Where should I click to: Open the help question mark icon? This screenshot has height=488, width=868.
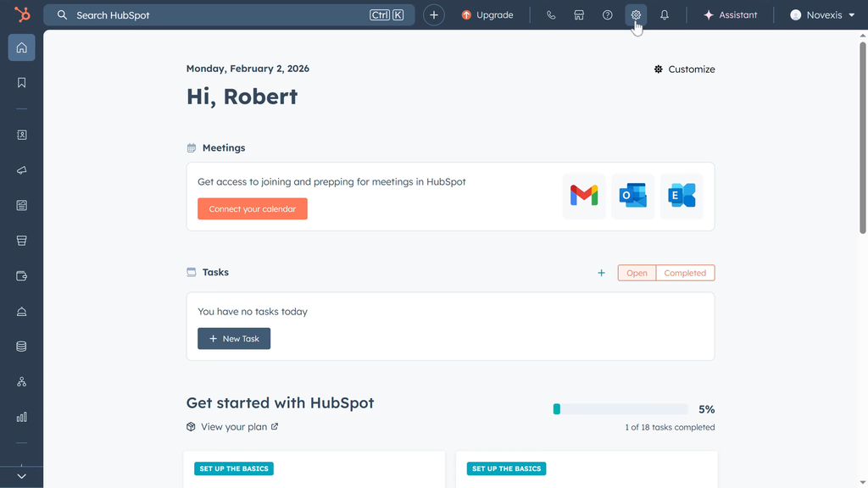coord(608,15)
